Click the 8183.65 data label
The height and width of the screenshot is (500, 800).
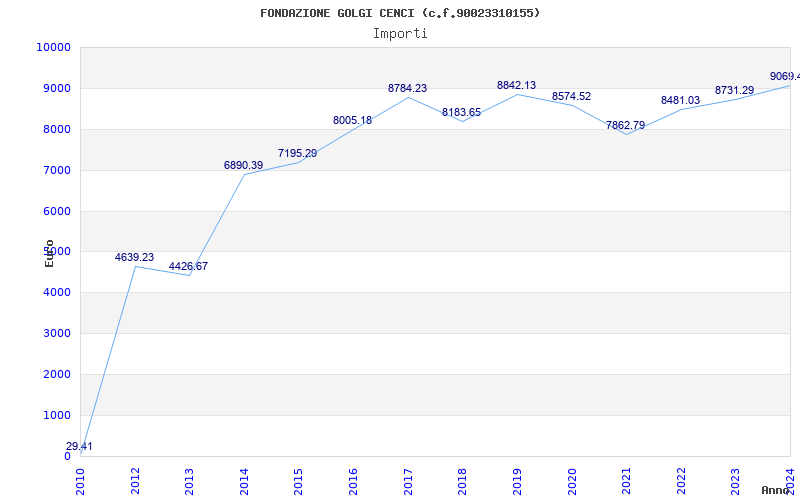click(x=461, y=112)
